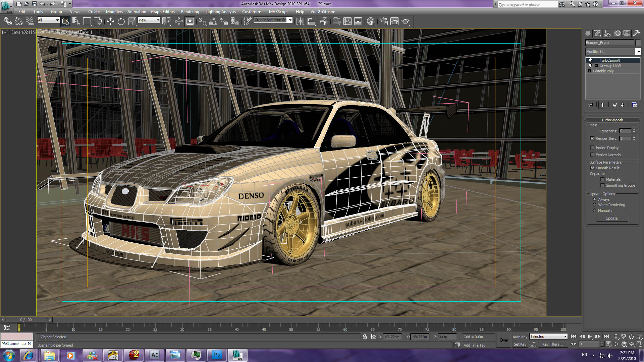
Task: Click the Bind to Space Warp tool
Action: tap(30, 21)
